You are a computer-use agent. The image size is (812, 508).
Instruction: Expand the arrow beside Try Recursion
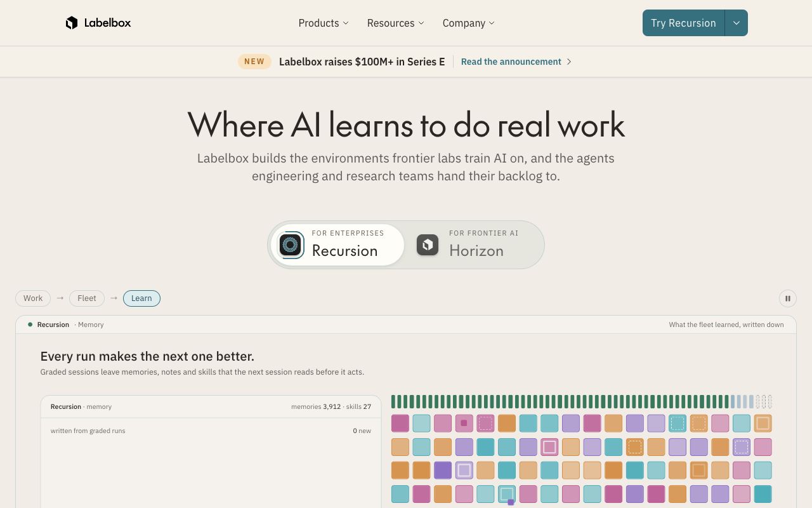click(737, 23)
